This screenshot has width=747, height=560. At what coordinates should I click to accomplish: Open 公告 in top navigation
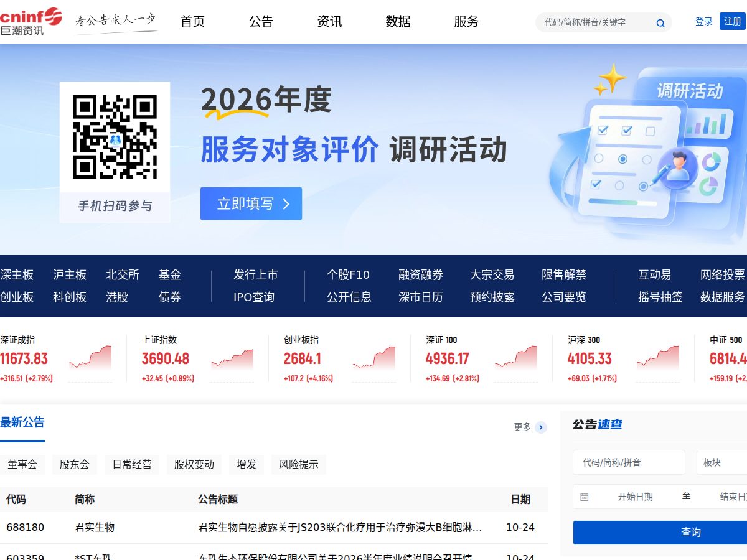coord(261,21)
